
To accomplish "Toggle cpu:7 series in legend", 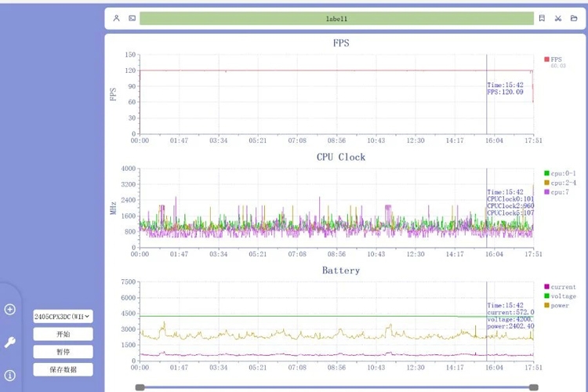I will 557,192.
